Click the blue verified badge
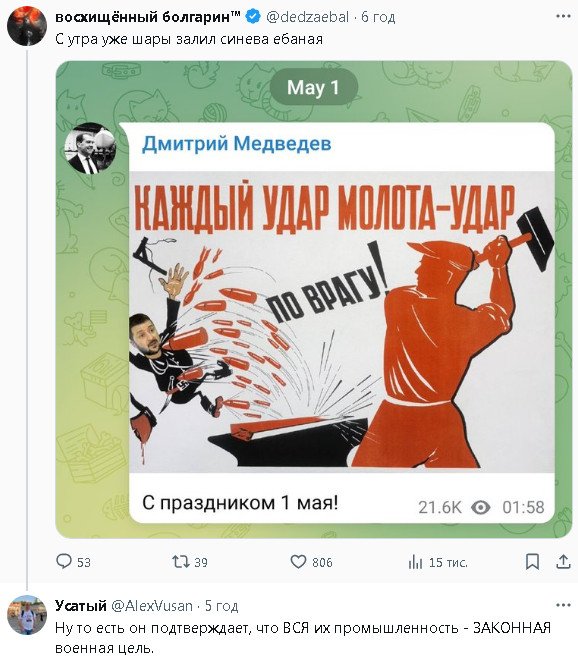The width and height of the screenshot is (578, 661). click(x=253, y=17)
